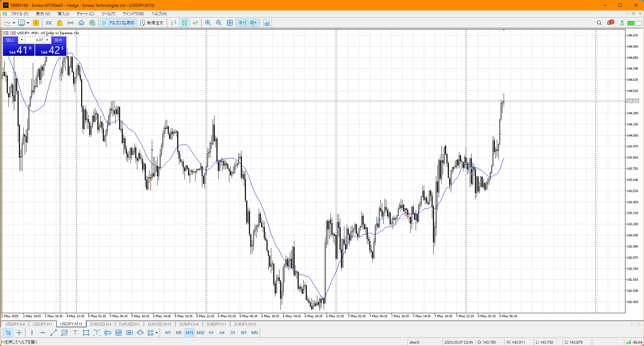Image resolution: width=644 pixels, height=346 pixels.
Task: Switch to EURJPY,M15 chart tab
Action: coord(245,324)
